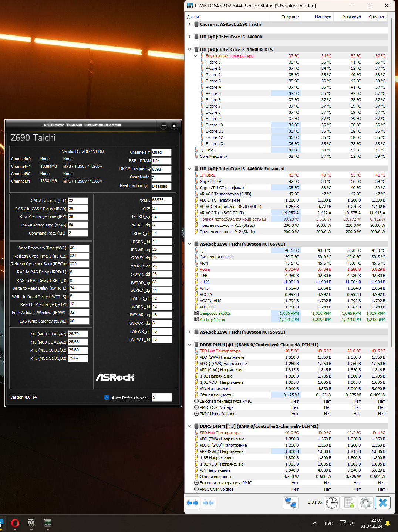Expand ЦП [#0]: Intel Core i5-14600K group
The width and height of the screenshot is (398, 532).
click(190, 37)
